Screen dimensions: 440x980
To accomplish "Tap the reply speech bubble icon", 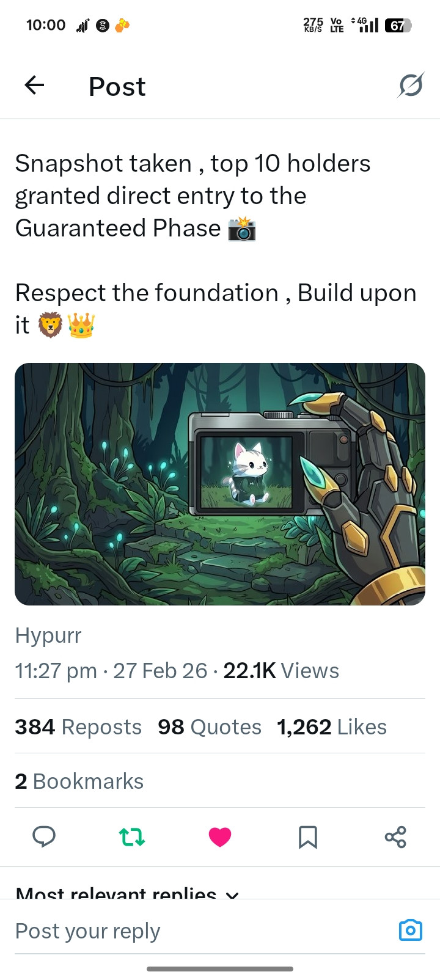I will click(44, 836).
